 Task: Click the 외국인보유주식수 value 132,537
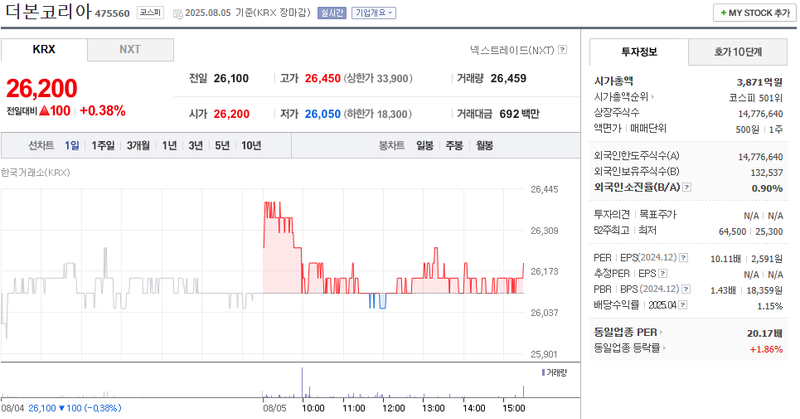766,172
